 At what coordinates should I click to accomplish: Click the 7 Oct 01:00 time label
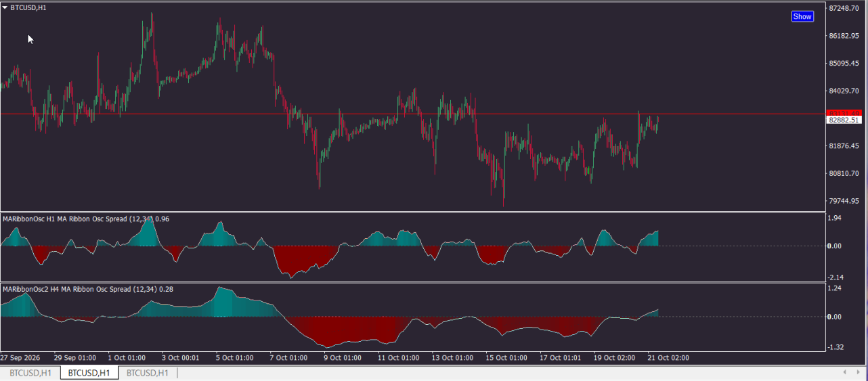click(288, 358)
